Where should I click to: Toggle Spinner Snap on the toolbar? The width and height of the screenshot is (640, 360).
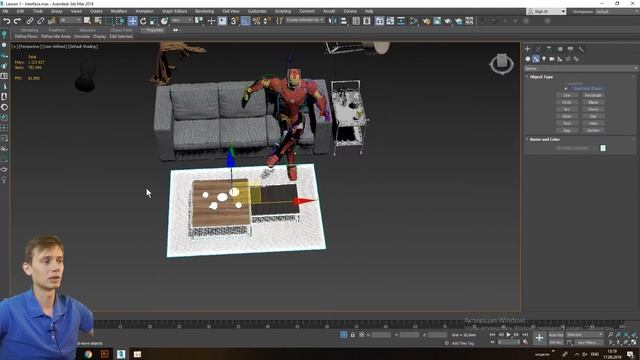coord(267,20)
